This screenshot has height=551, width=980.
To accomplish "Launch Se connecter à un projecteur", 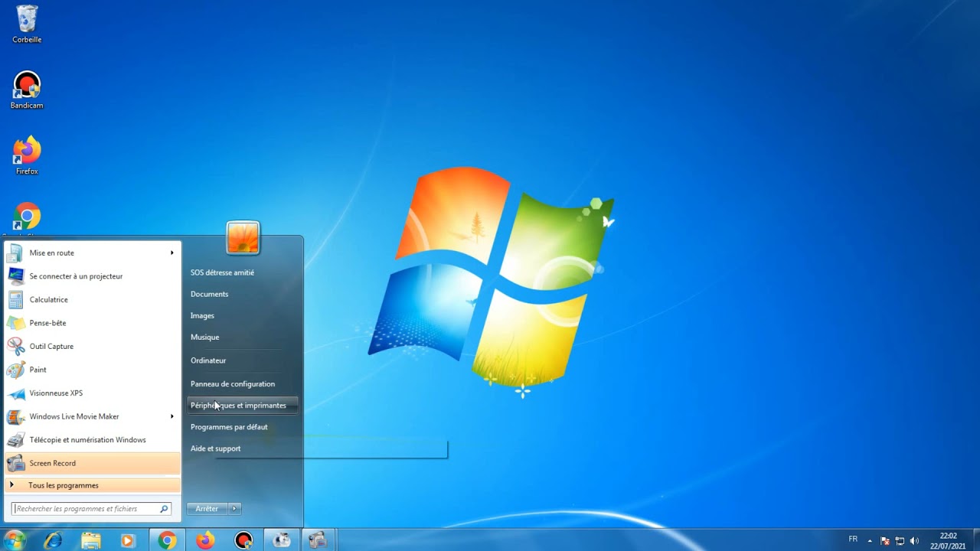I will coord(92,276).
